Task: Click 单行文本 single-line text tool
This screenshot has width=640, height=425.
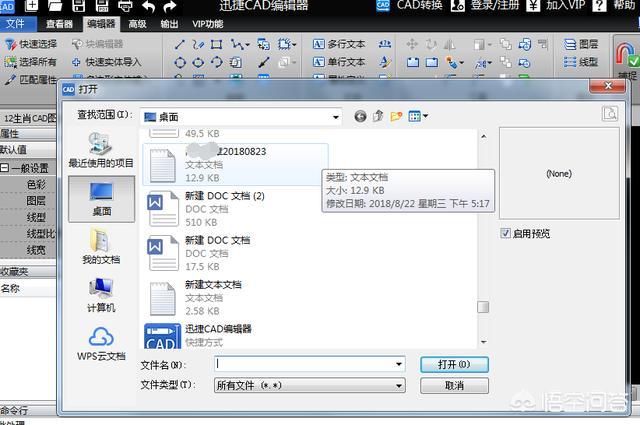Action: pos(339,62)
